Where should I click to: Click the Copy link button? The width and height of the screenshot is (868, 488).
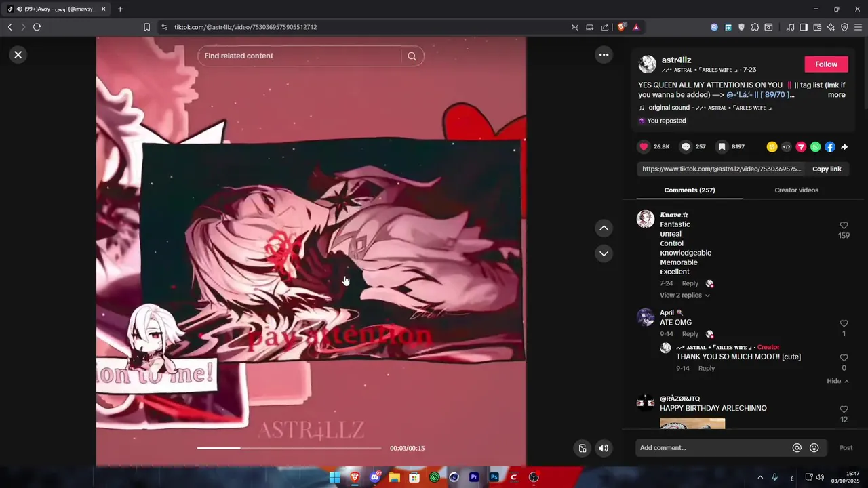tap(827, 169)
